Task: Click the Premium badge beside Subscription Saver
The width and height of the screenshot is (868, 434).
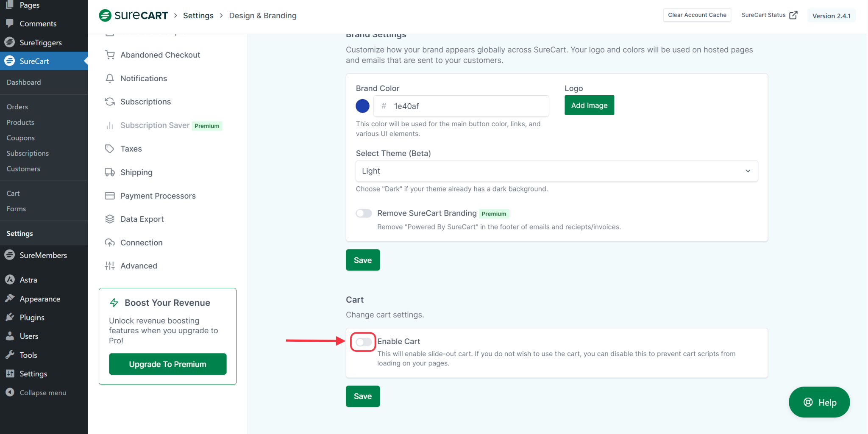Action: pos(207,126)
